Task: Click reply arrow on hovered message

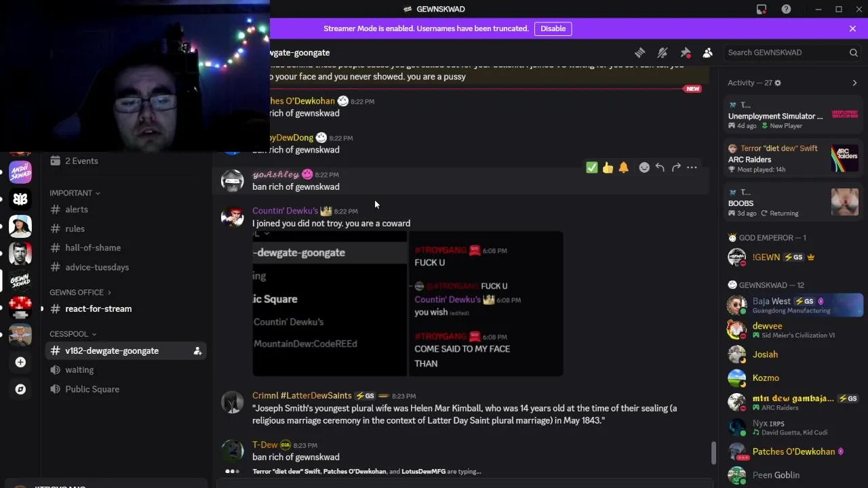Action: tap(660, 167)
